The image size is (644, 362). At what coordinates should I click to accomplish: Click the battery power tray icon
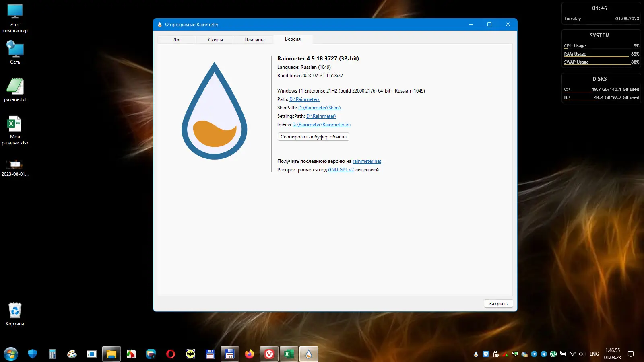coord(563,354)
